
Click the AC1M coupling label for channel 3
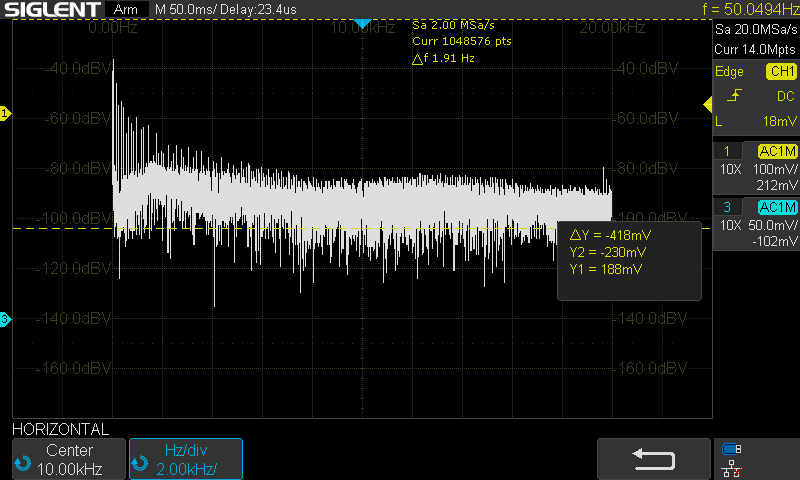[x=778, y=207]
